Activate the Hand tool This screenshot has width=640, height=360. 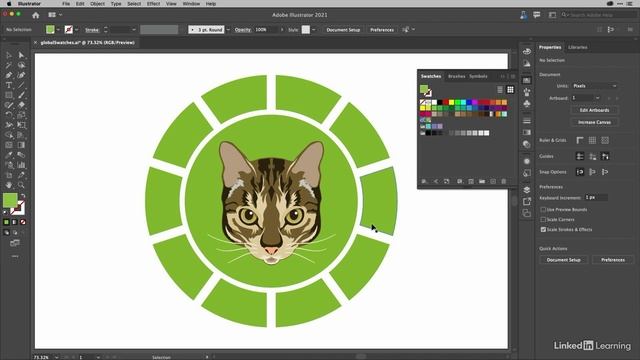[9, 185]
